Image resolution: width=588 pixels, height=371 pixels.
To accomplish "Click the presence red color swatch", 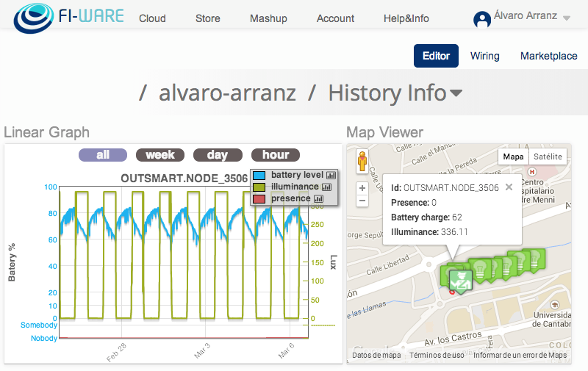I will tap(259, 198).
